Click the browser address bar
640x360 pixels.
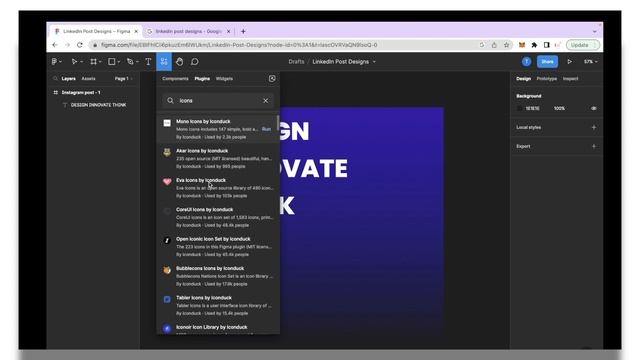pos(286,45)
